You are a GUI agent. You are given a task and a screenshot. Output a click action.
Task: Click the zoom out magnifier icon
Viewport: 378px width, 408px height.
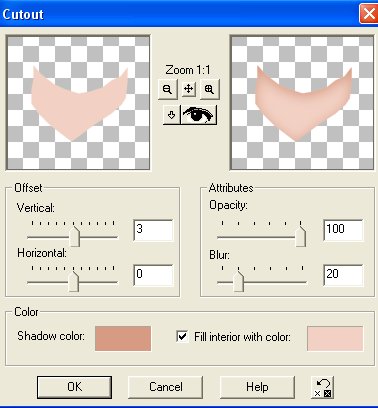click(168, 89)
